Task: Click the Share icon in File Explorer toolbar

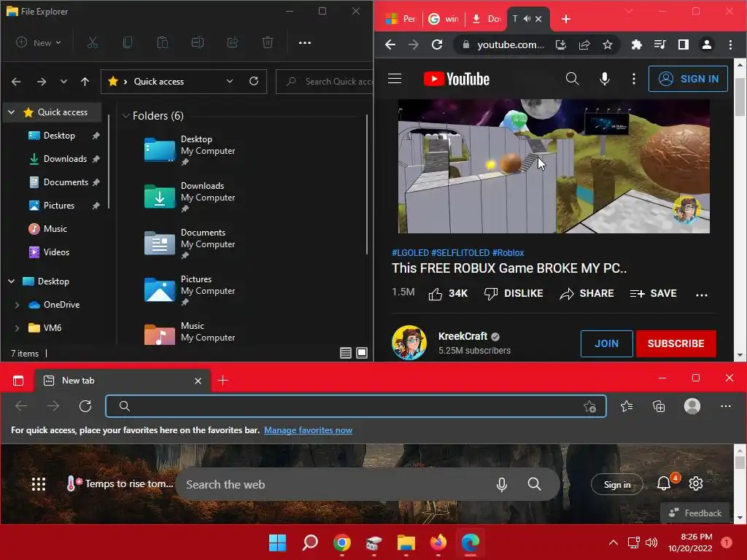Action: [x=233, y=43]
